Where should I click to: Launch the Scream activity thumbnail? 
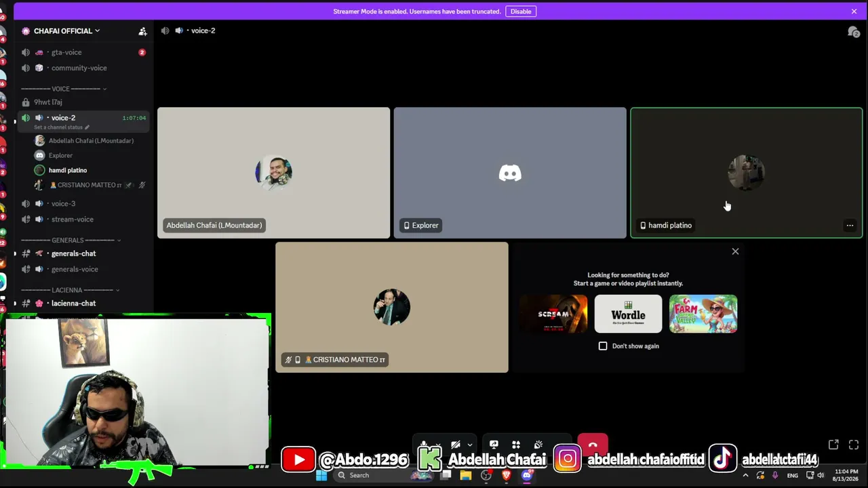click(x=553, y=314)
